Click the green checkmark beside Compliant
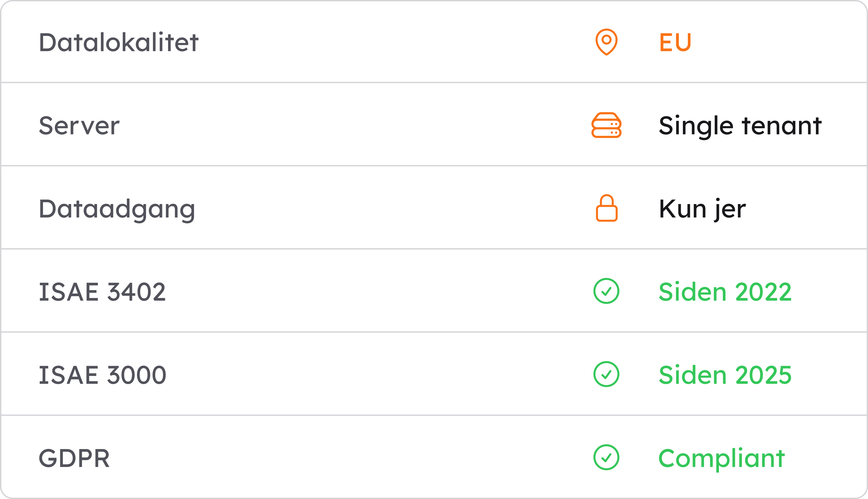The image size is (868, 499). point(606,458)
